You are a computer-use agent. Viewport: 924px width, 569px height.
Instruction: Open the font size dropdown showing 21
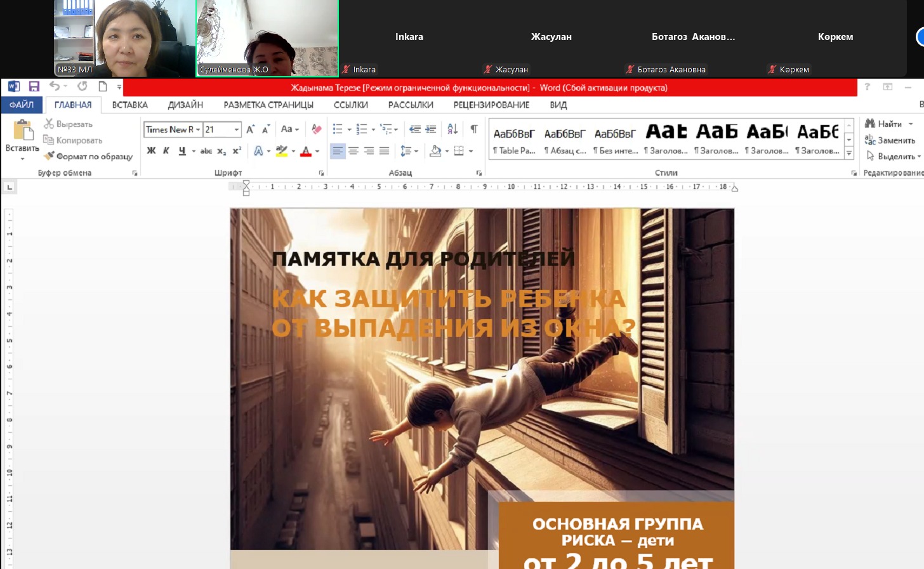(x=237, y=129)
